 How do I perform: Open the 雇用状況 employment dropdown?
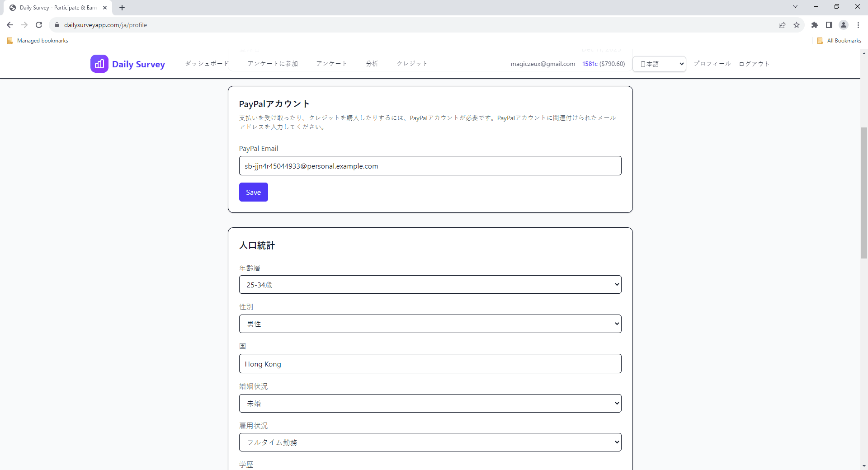(430, 442)
